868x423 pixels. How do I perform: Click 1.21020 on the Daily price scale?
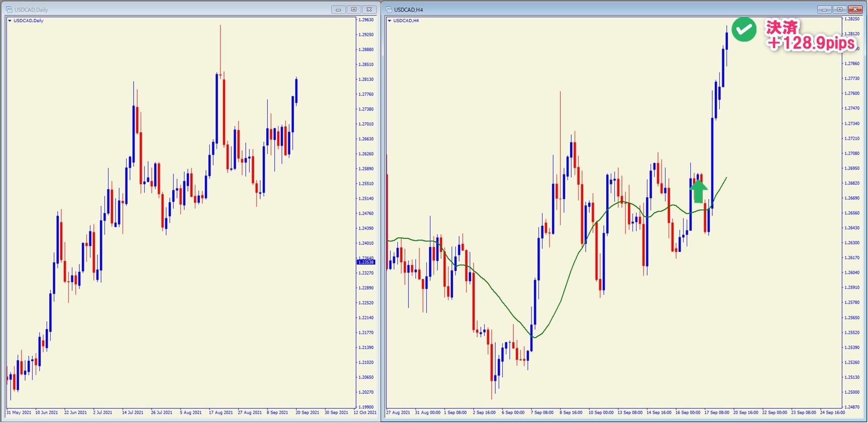(x=366, y=362)
